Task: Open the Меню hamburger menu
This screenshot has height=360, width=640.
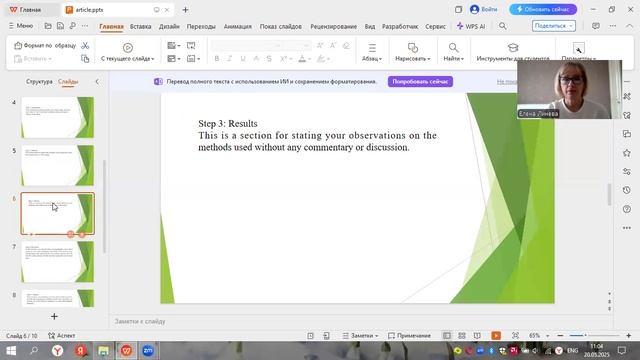Action: [21, 26]
